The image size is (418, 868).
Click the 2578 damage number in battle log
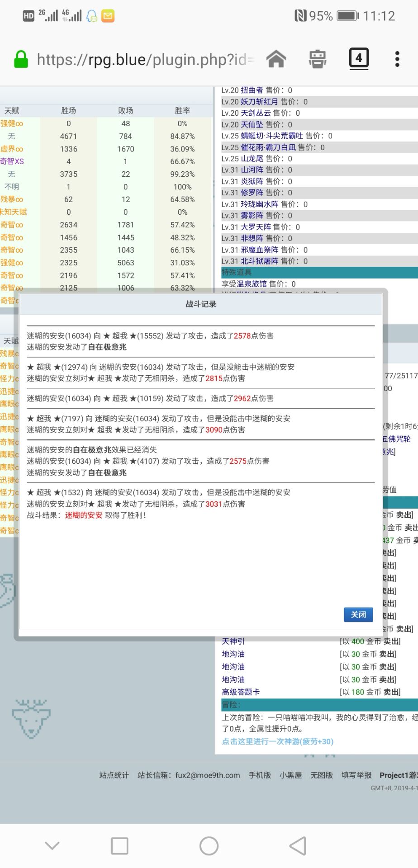[242, 336]
